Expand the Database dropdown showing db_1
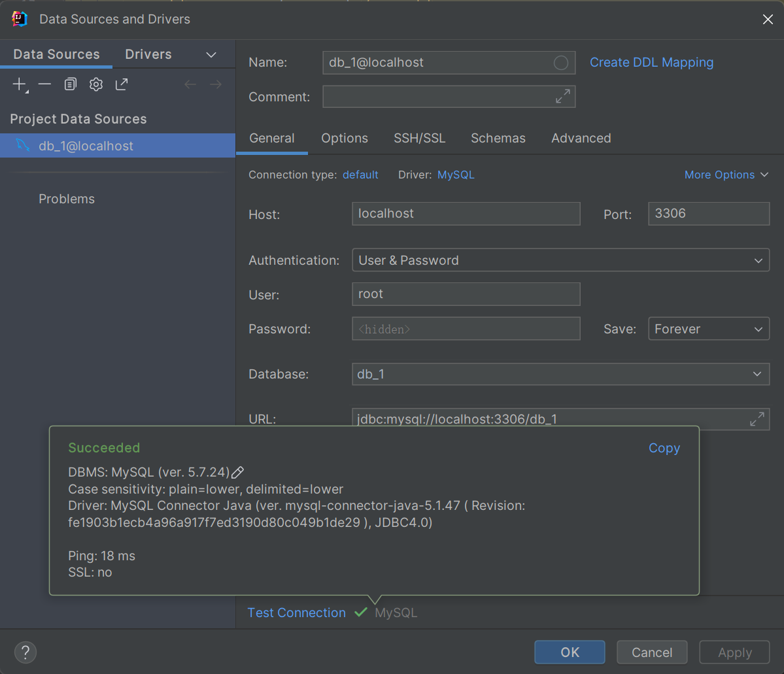Screen dimensions: 784x674 pyautogui.click(x=560, y=374)
